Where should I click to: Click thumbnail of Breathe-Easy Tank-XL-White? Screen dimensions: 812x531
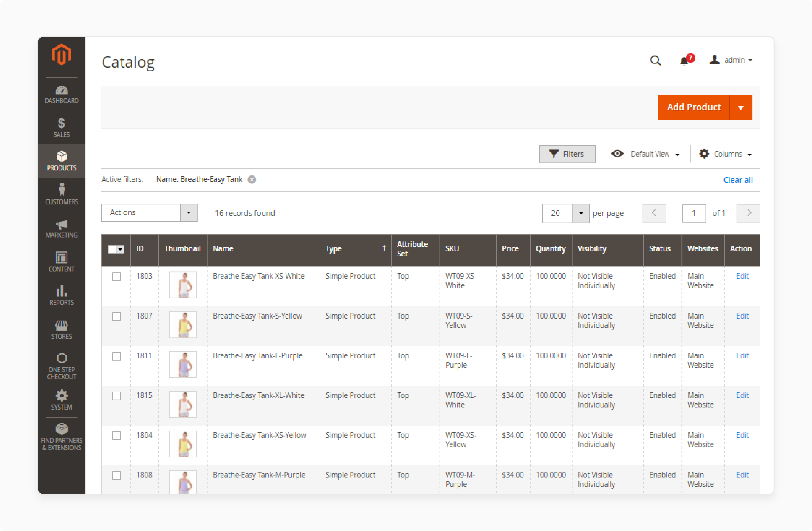pyautogui.click(x=183, y=404)
